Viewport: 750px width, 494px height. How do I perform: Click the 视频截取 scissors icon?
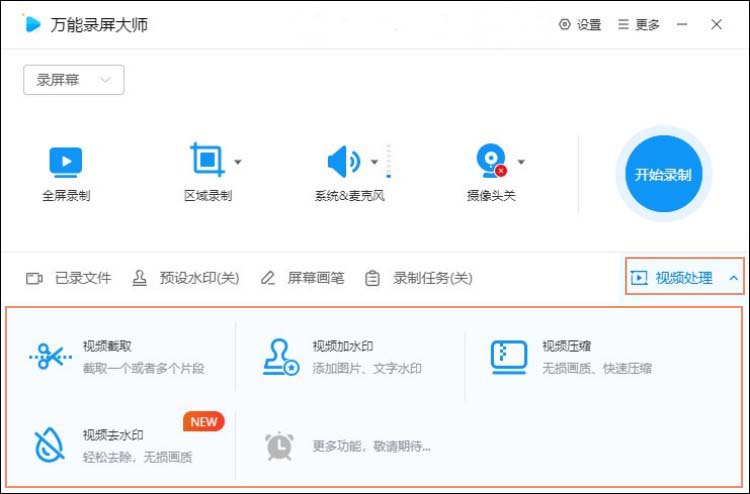point(50,356)
